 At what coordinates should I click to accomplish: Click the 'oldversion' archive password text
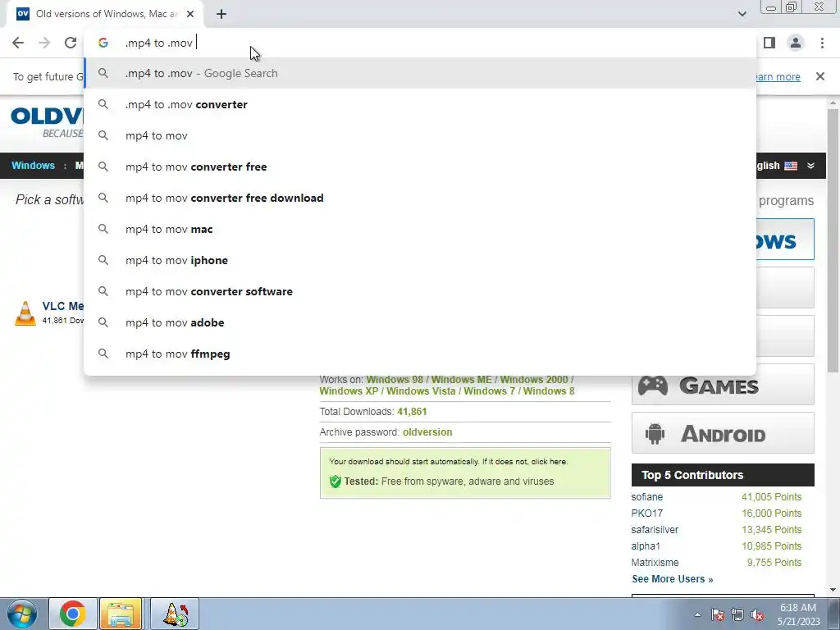[x=427, y=432]
